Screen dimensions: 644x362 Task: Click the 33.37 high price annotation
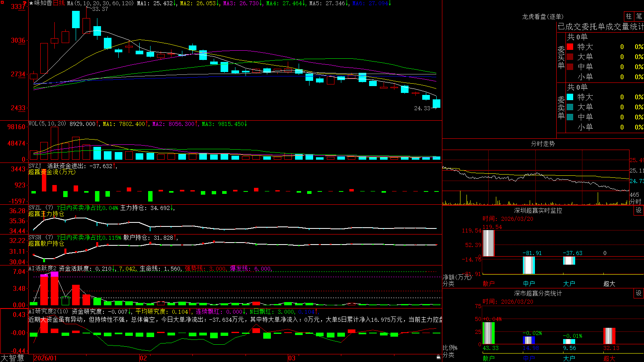coord(100,9)
